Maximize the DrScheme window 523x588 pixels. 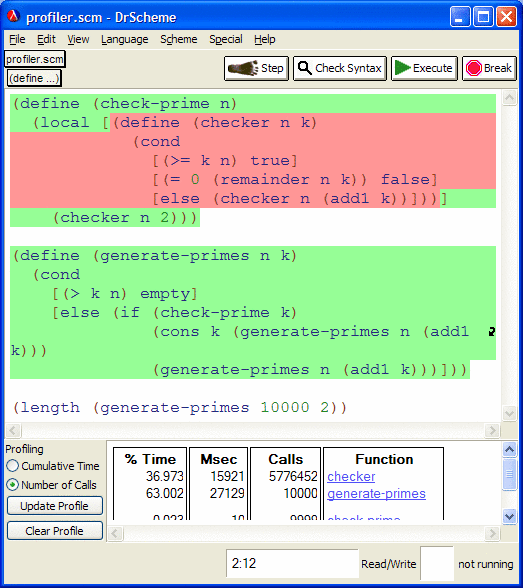(483, 17)
